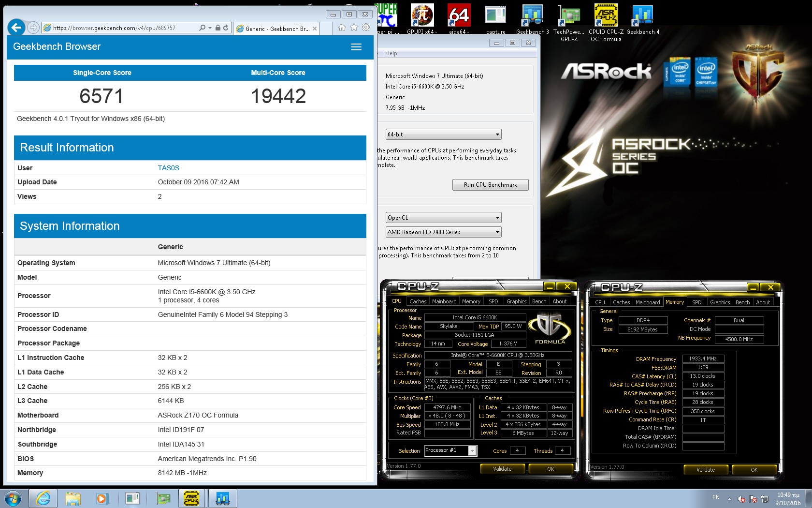Viewport: 812px width, 508px height.
Task: Click the CPU-Z icon in the taskbar
Action: tap(191, 498)
